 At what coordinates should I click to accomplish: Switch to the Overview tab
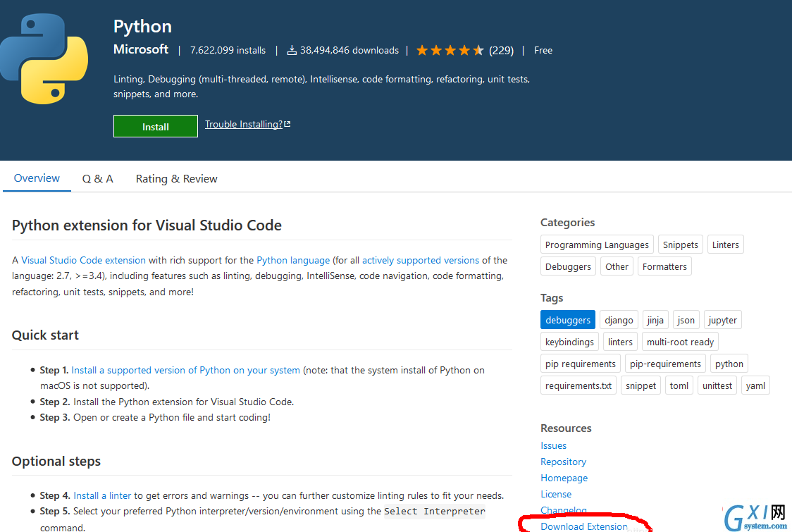pyautogui.click(x=37, y=178)
